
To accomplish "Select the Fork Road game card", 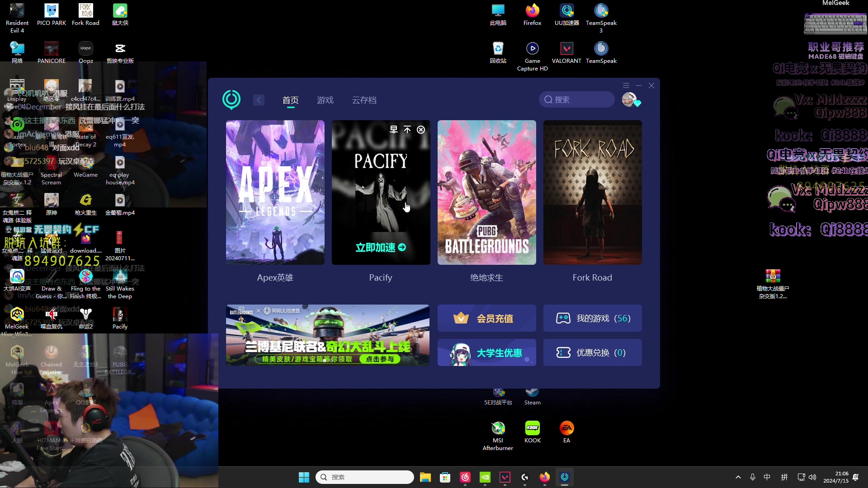I will (x=593, y=192).
